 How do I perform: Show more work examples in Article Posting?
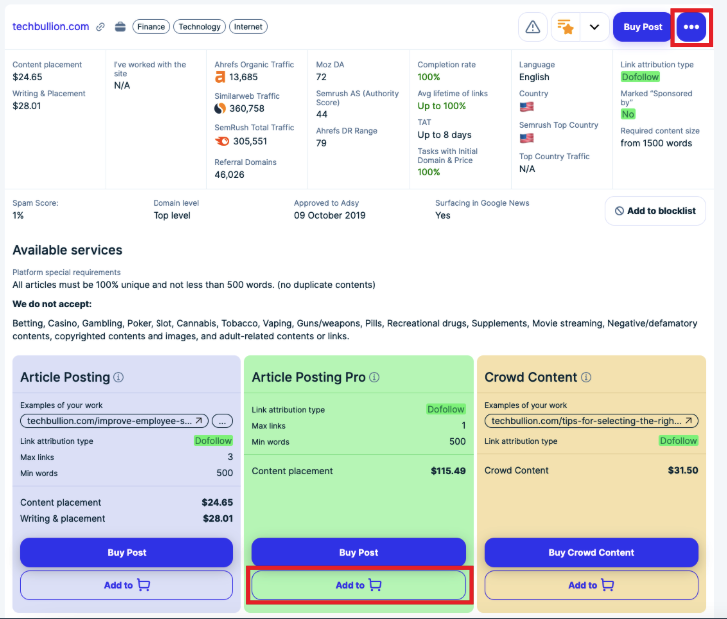[222, 421]
